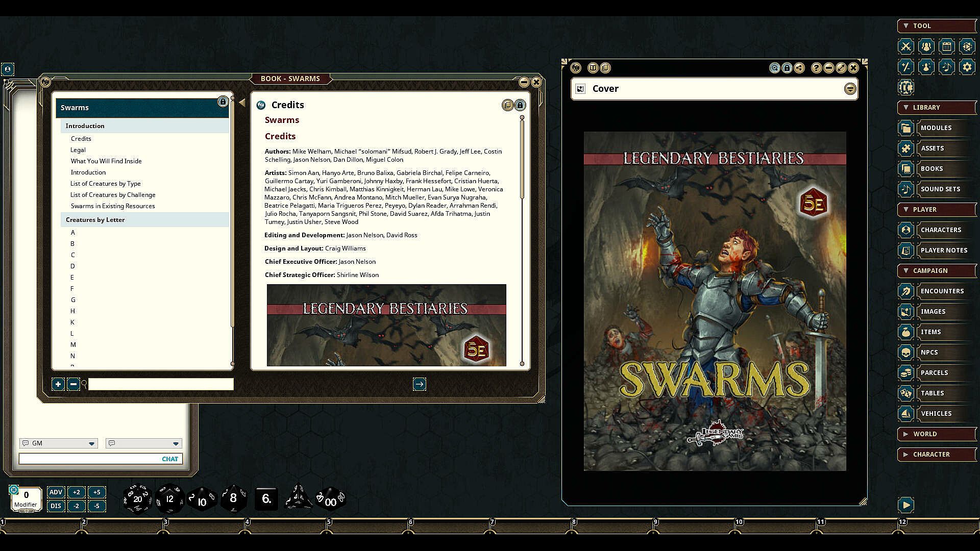The image size is (980, 551).
Task: Click the book search input field
Action: coord(161,384)
